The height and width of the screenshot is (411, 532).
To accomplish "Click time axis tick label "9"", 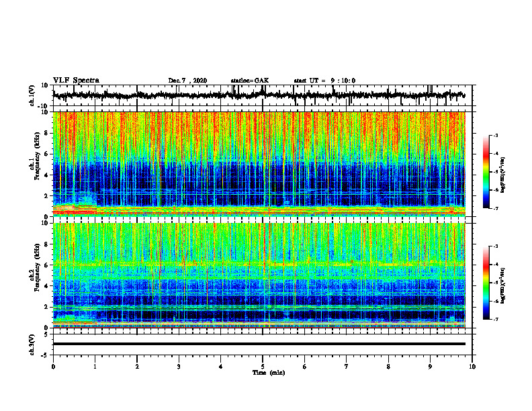I will coord(430,367).
